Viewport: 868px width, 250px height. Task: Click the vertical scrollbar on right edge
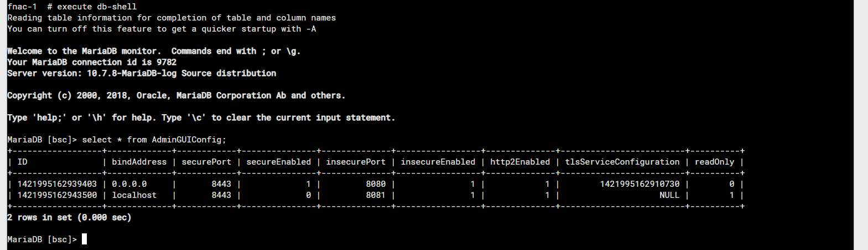click(861, 125)
